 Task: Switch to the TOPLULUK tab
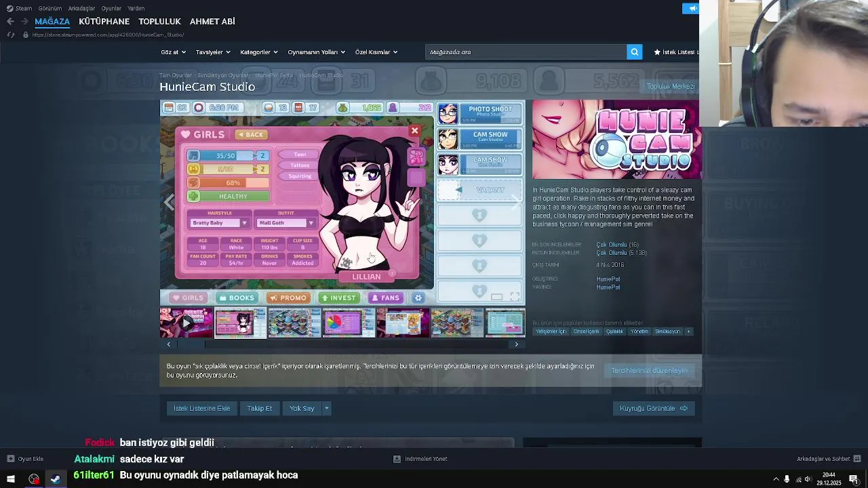tap(159, 22)
